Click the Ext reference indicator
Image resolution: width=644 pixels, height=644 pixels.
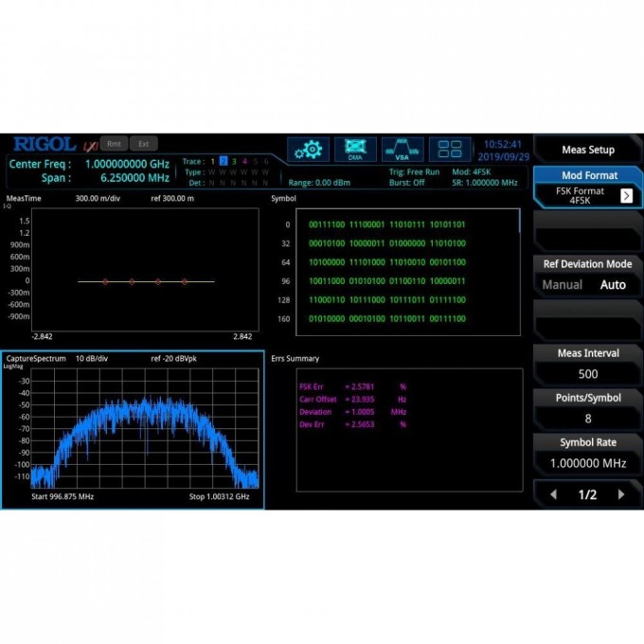coord(143,144)
